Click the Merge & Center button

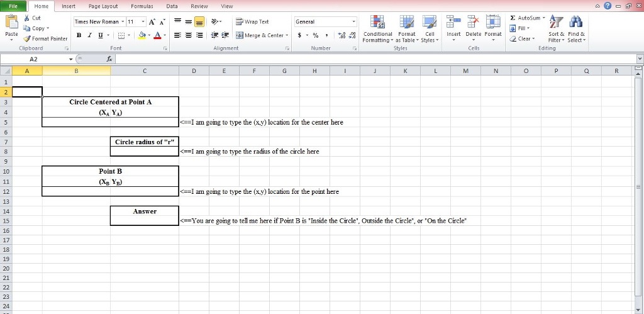[260, 35]
